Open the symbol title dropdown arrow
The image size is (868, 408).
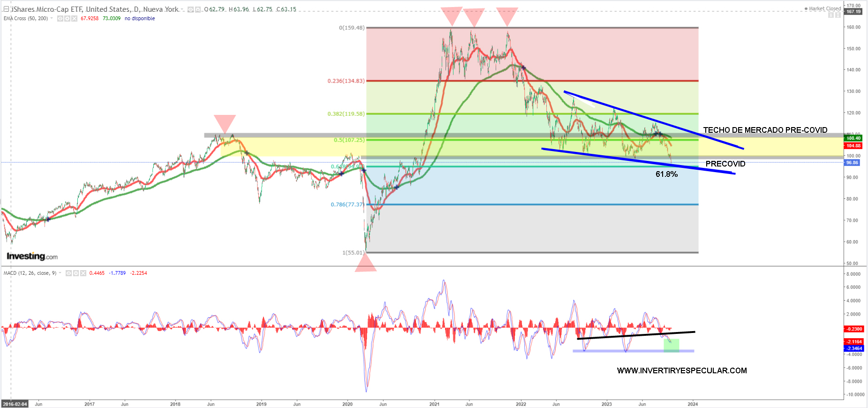click(183, 9)
